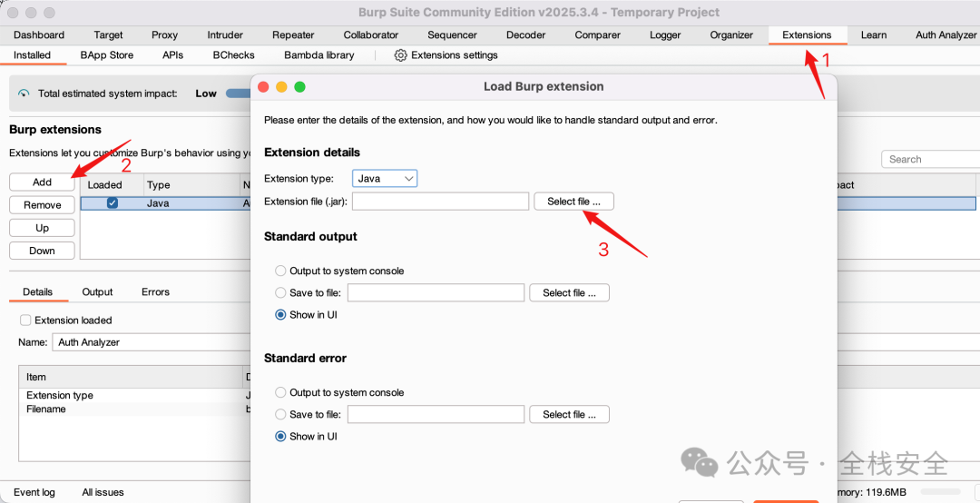Choose Save to file for standard error
The image size is (980, 503).
pos(281,414)
